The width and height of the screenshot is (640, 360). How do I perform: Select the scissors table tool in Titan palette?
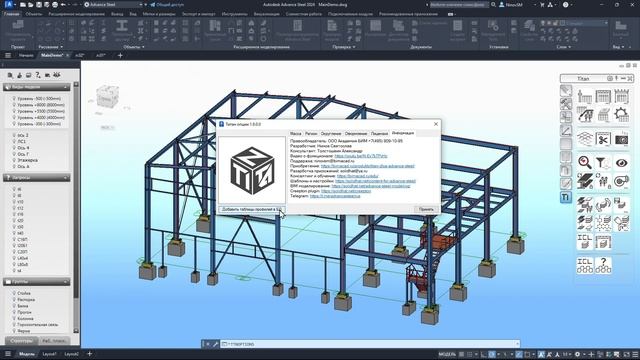[603, 140]
